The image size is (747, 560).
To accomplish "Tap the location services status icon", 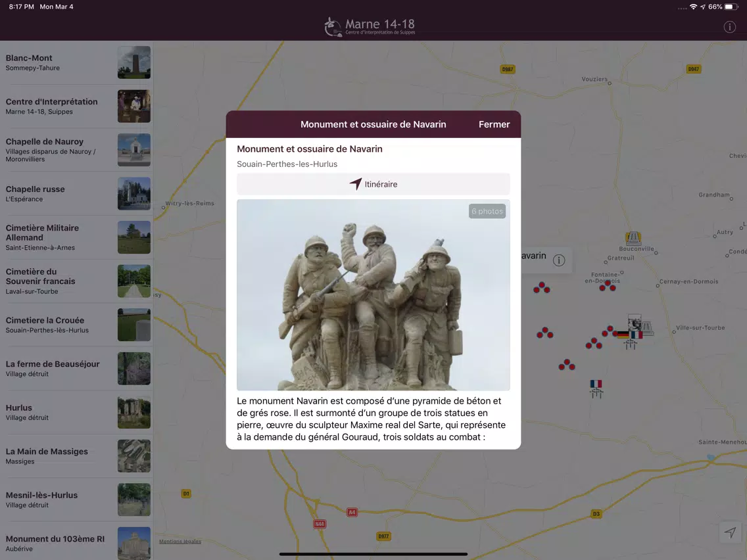I will (703, 7).
